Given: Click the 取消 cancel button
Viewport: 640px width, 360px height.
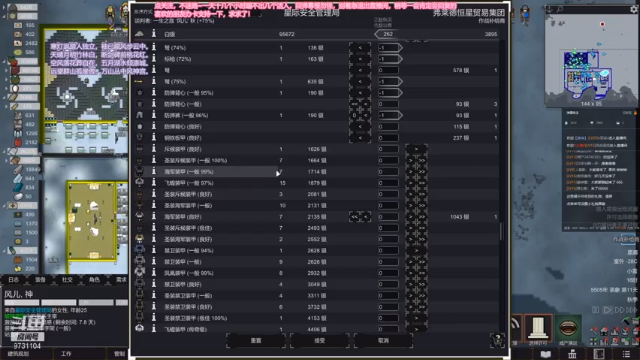Looking at the screenshot, I should (383, 340).
